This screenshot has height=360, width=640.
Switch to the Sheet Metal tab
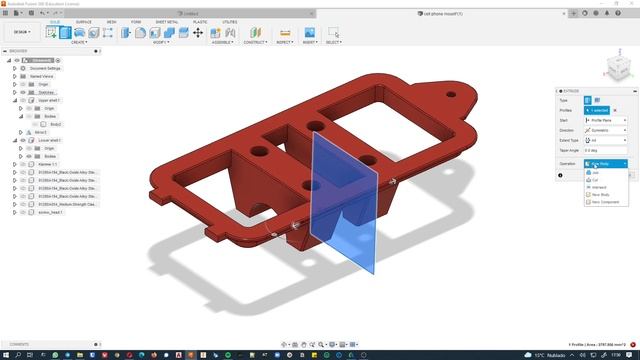(167, 22)
